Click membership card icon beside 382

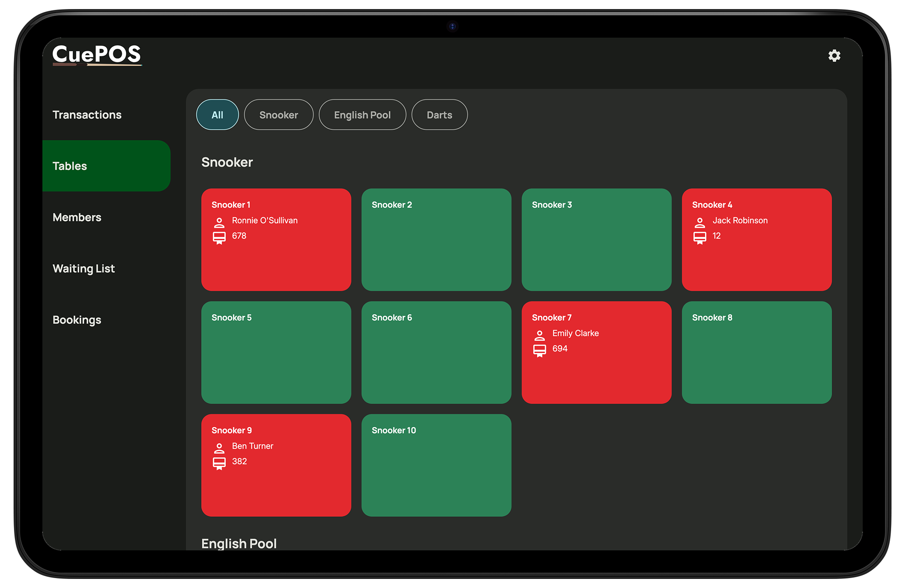219,463
